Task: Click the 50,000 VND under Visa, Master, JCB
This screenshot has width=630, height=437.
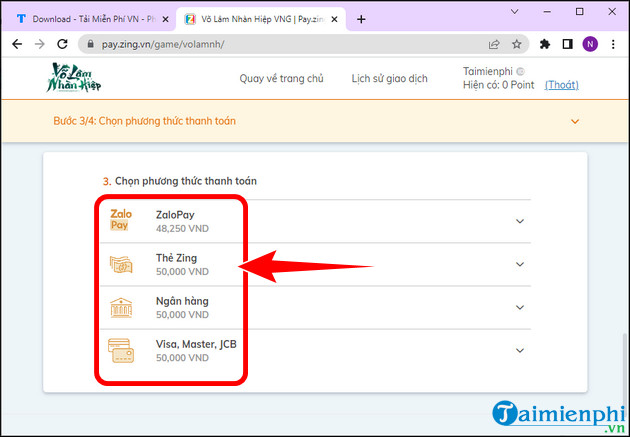Action: [182, 357]
